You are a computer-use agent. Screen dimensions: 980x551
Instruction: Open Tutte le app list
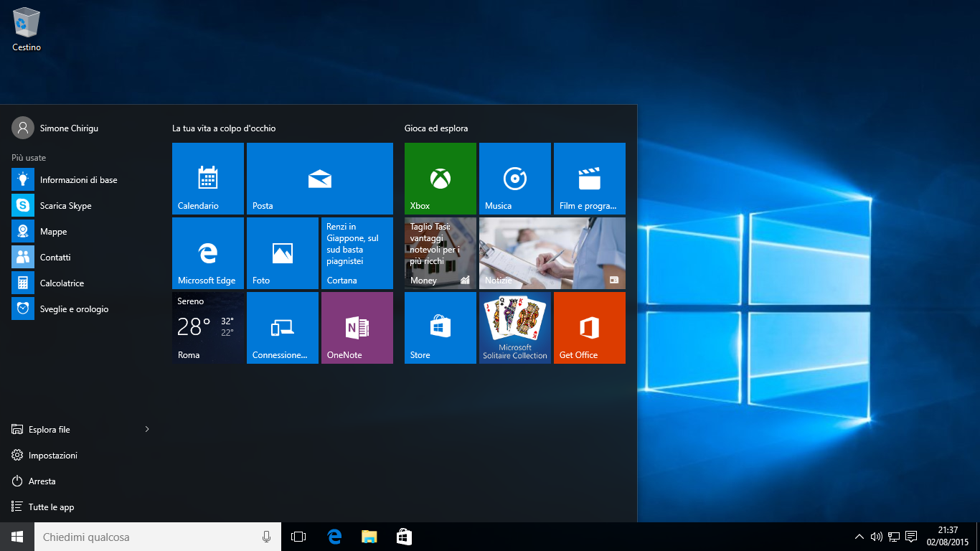coord(50,507)
